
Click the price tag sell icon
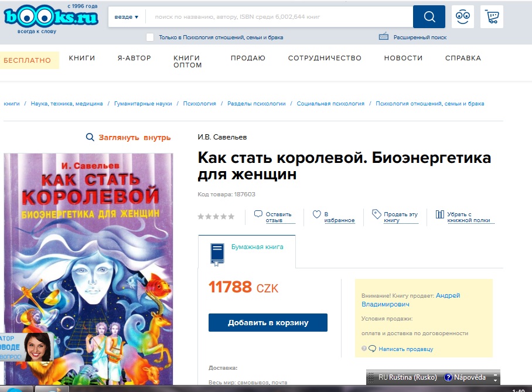(x=376, y=214)
